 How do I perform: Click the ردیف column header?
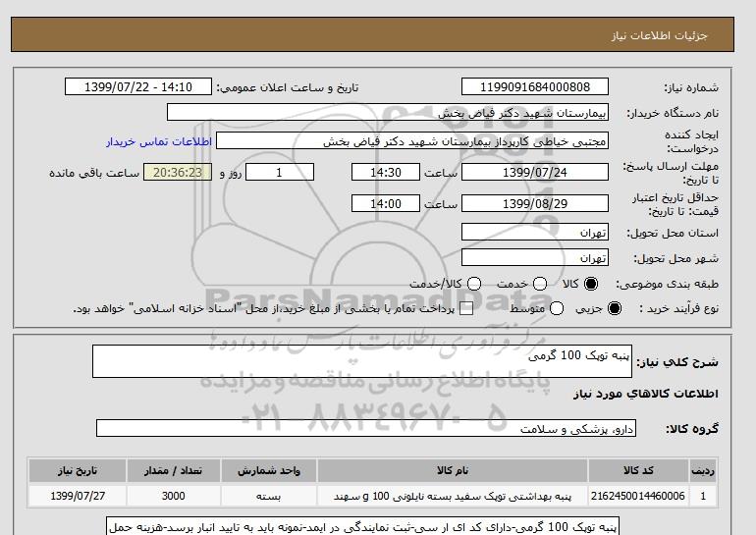click(x=703, y=470)
